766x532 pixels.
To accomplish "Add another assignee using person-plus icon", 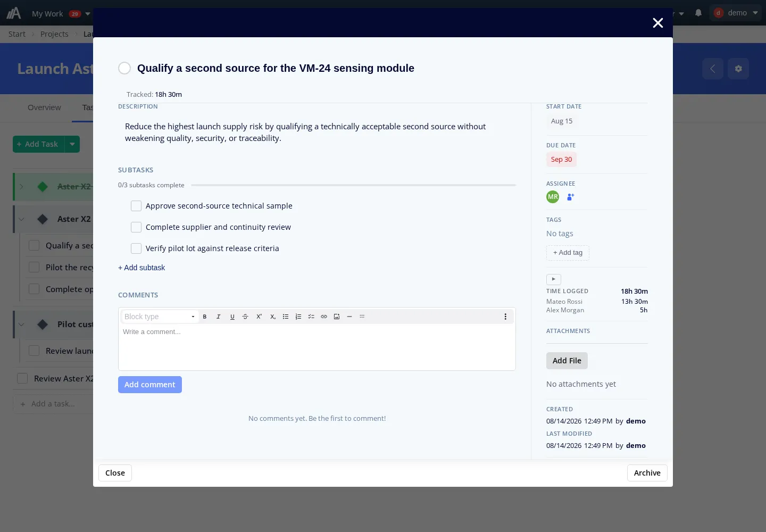I will point(571,197).
